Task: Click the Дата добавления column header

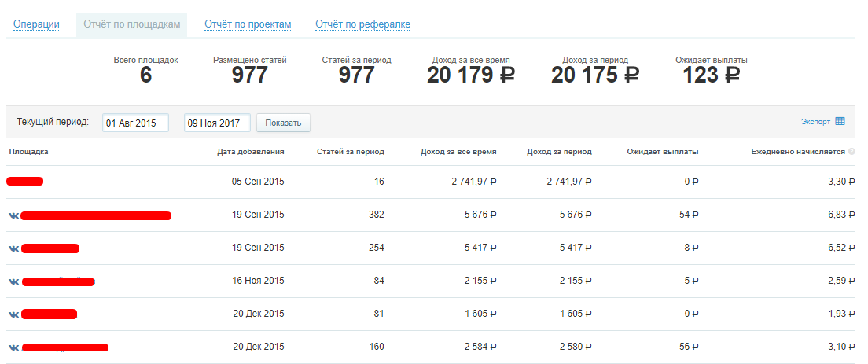Action: 251,152
